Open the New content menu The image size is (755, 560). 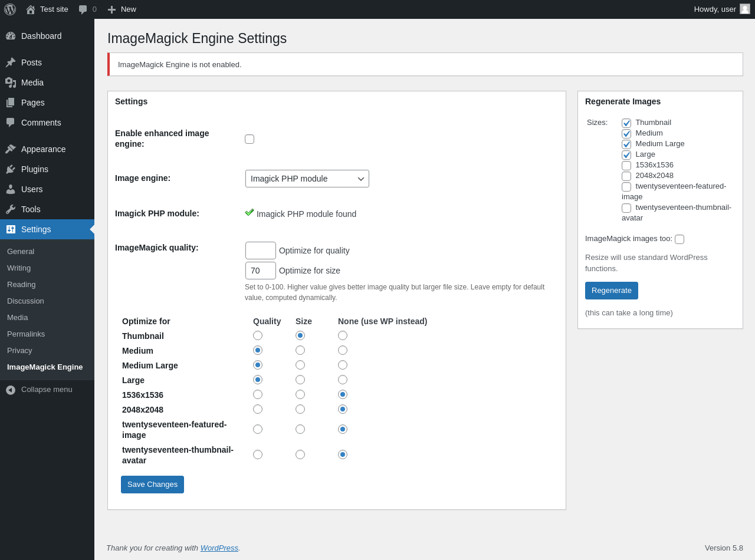click(x=122, y=9)
